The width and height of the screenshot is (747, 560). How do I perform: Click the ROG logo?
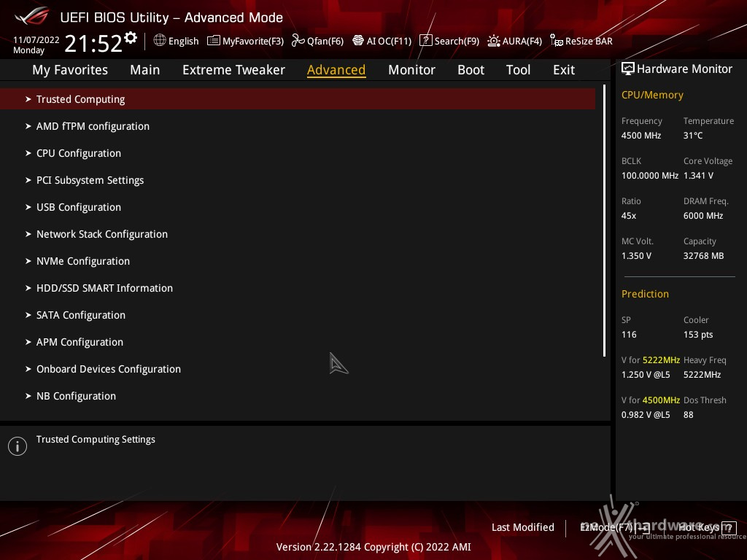pos(31,16)
